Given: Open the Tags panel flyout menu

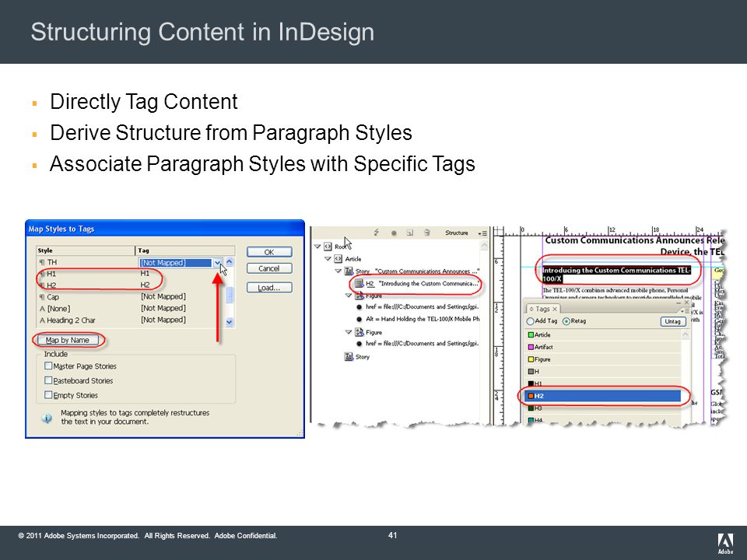Looking at the screenshot, I should [685, 311].
